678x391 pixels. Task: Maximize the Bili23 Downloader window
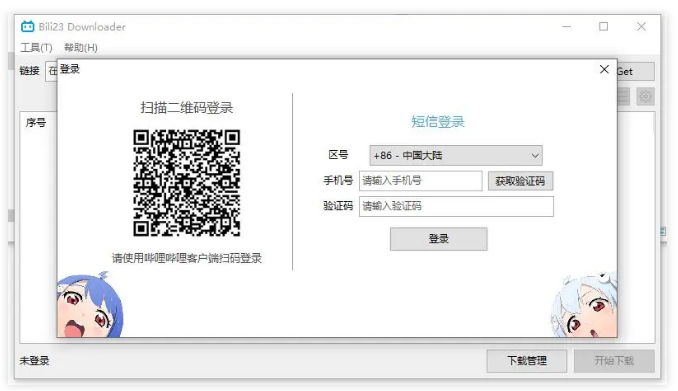point(603,26)
